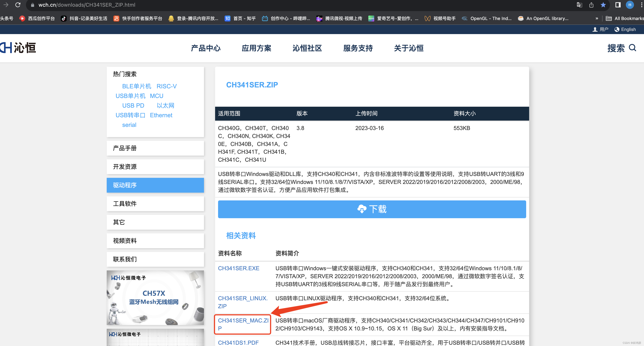Click the CH57X 蓝牙Mesh无线组网 banner

pos(155,297)
